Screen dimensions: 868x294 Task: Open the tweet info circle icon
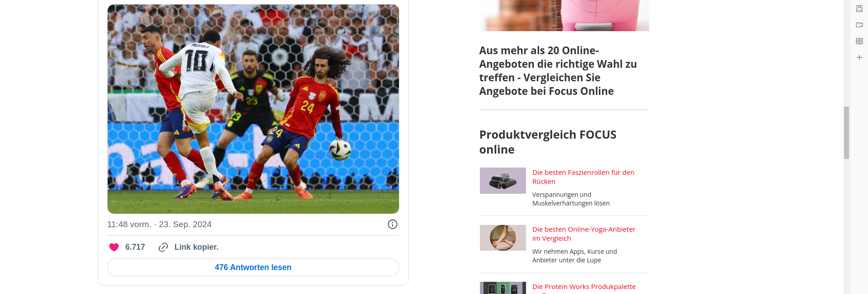(x=393, y=224)
